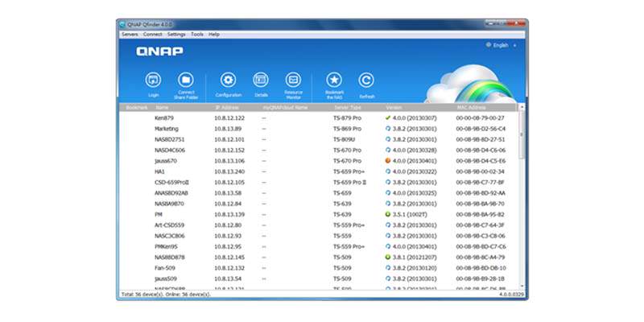Image resolution: width=644 pixels, height=322 pixels.
Task: Click version status icon for HA1 row
Action: click(388, 171)
